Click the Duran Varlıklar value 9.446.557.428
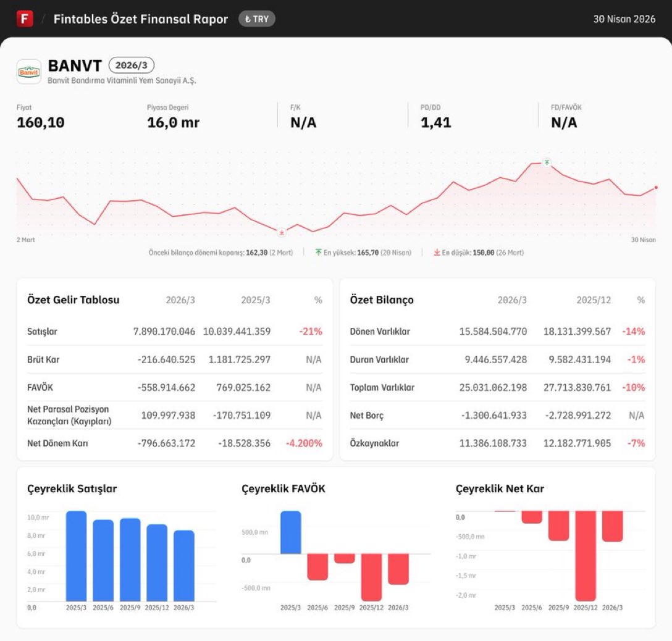 [496, 359]
